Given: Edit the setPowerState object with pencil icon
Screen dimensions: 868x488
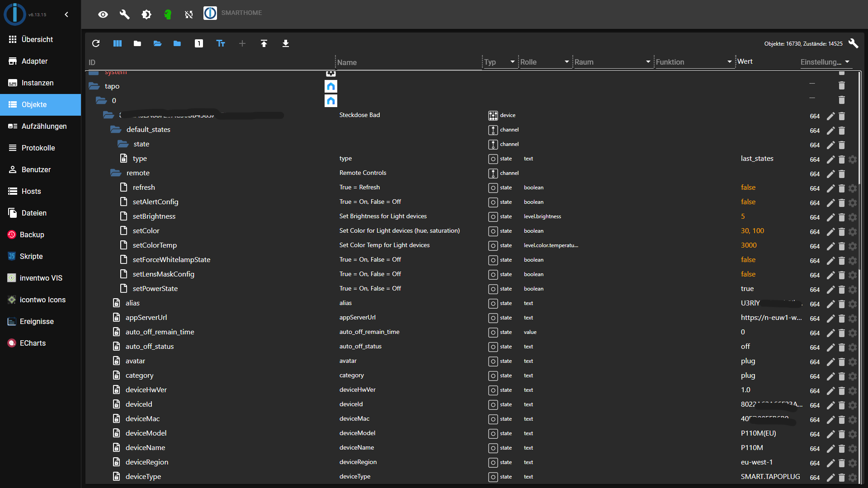Looking at the screenshot, I should pyautogui.click(x=830, y=290).
